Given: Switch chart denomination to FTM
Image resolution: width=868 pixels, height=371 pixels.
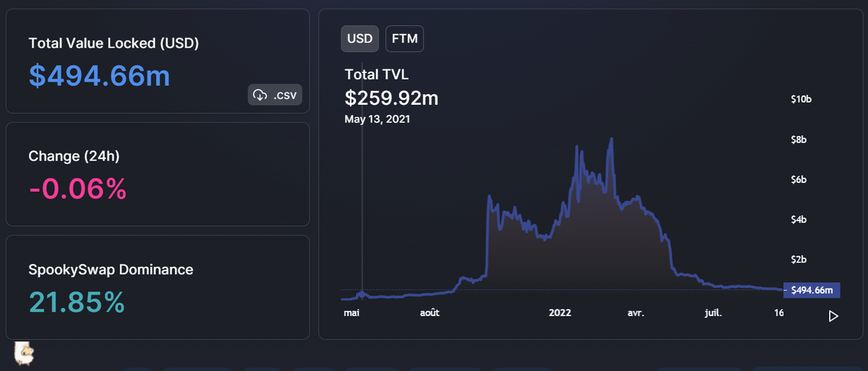Looking at the screenshot, I should [x=404, y=39].
